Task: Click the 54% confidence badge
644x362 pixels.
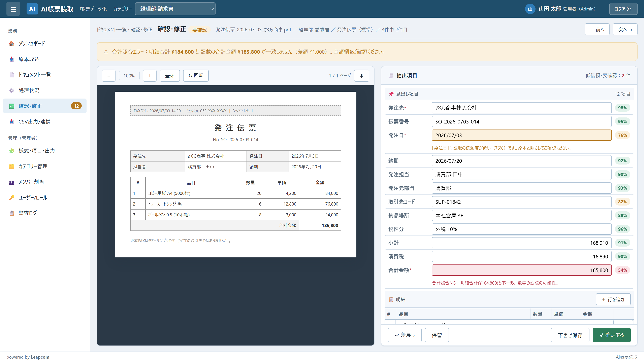Action: click(622, 270)
